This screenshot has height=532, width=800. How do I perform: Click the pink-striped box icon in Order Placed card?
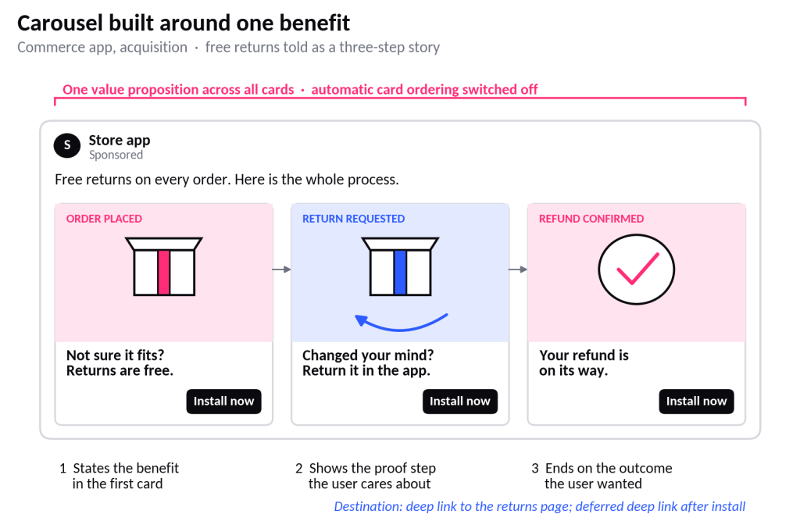(x=164, y=266)
